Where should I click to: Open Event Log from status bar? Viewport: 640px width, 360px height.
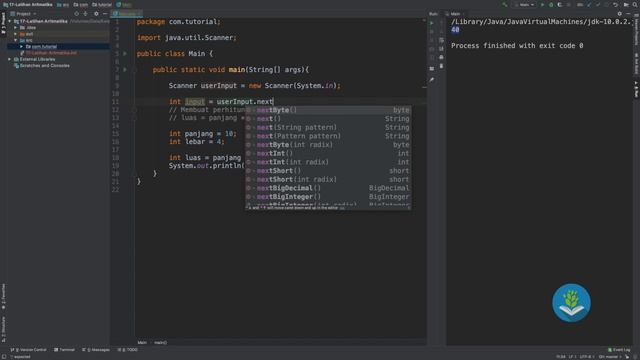click(619, 350)
